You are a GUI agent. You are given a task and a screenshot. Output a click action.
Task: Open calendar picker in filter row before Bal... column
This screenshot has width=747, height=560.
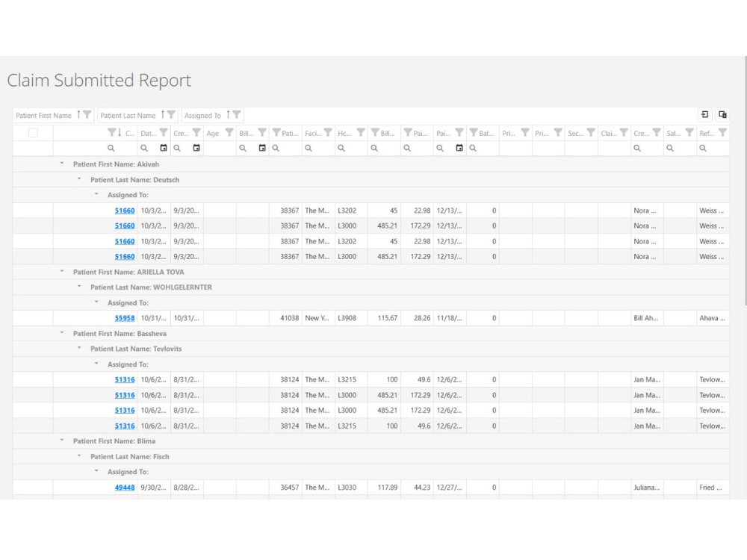coord(459,148)
